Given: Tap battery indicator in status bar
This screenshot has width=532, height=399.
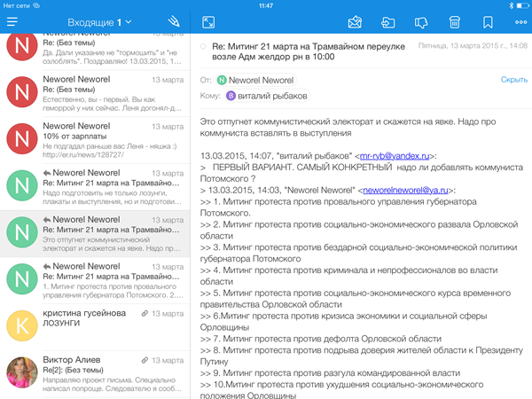Looking at the screenshot, I should tap(522, 6).
